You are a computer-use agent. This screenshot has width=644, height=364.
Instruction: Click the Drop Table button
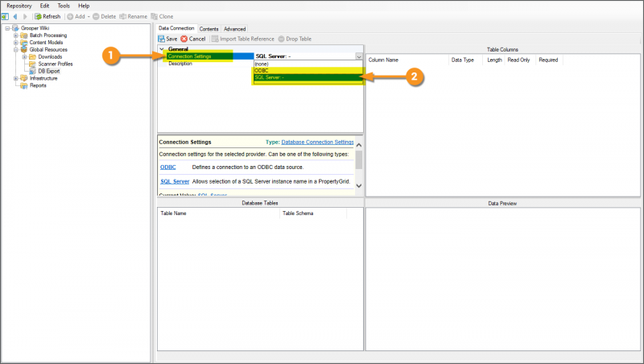click(x=295, y=39)
